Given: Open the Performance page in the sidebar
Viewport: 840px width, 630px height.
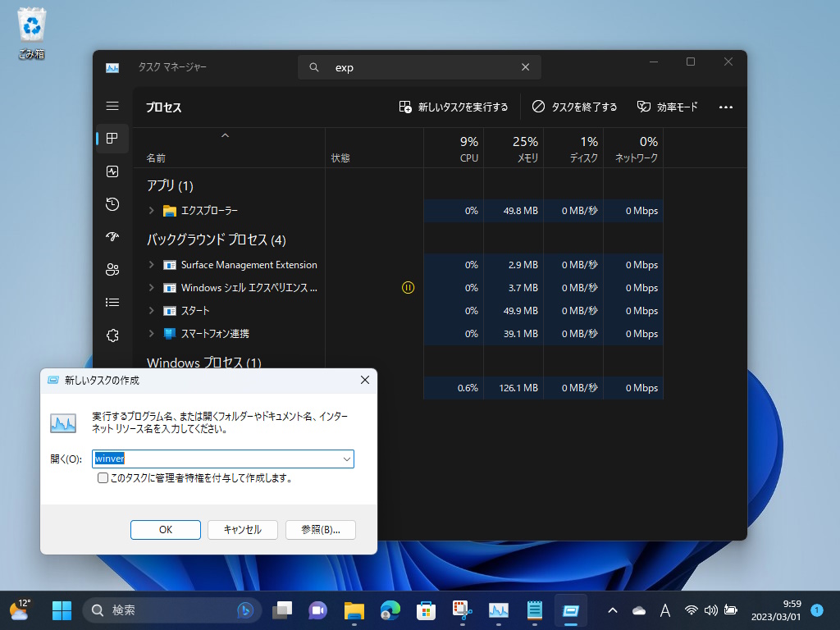Looking at the screenshot, I should pos(112,171).
